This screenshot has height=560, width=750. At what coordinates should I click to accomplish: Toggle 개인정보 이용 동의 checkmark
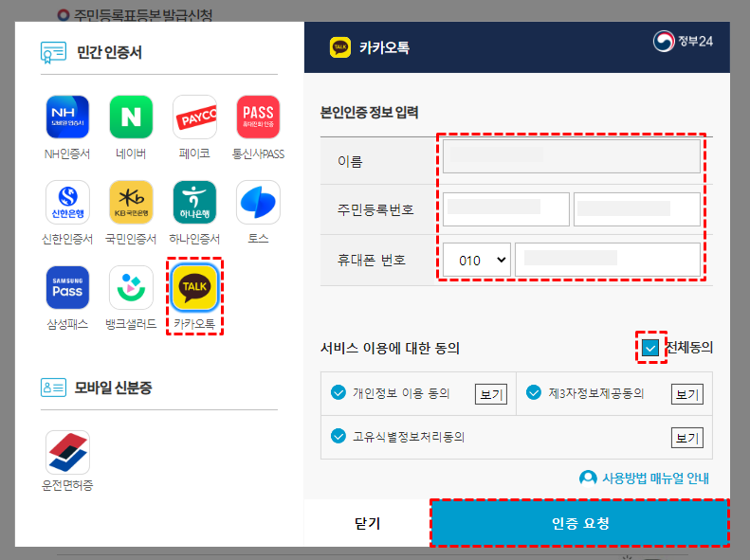pyautogui.click(x=338, y=393)
